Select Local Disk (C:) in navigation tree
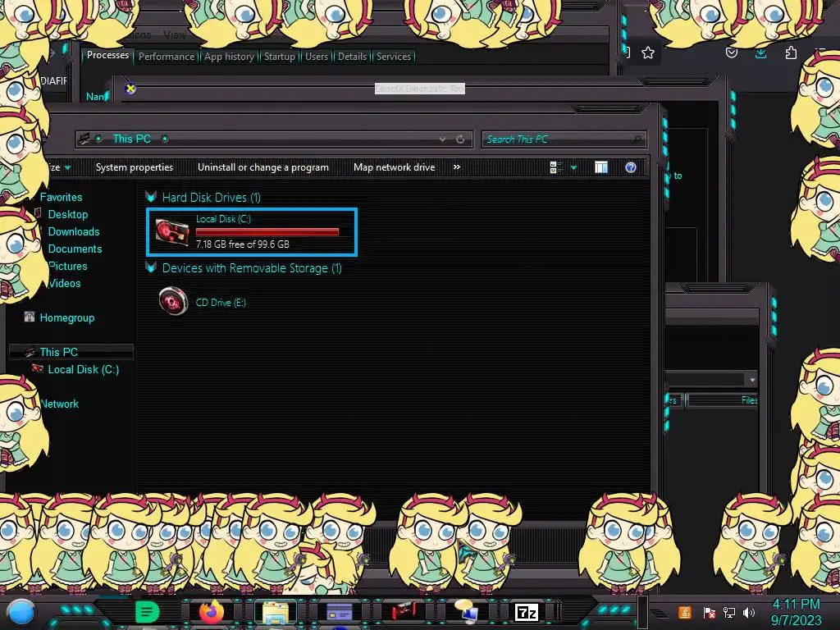This screenshot has width=840, height=630. [84, 369]
